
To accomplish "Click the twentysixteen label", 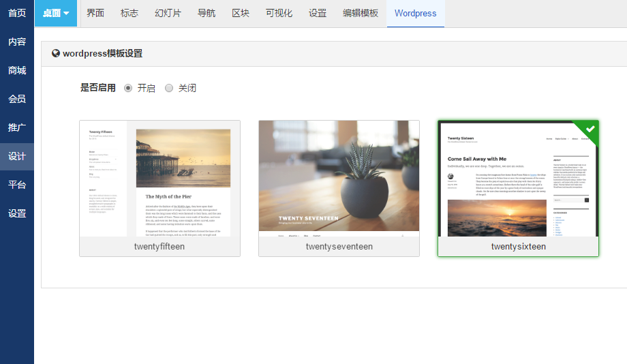I will [x=518, y=246].
